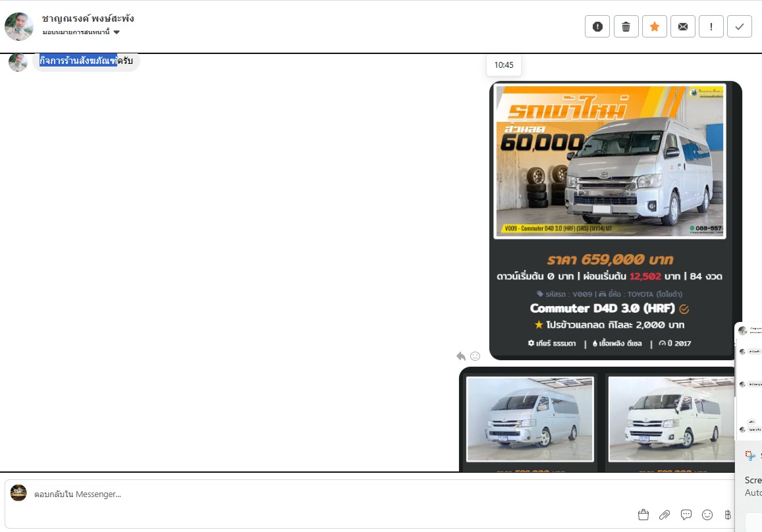Open ชาญณรงค์ พงษ์สะพัง profile picture in header
Screen dimensions: 762x532
coord(19,26)
